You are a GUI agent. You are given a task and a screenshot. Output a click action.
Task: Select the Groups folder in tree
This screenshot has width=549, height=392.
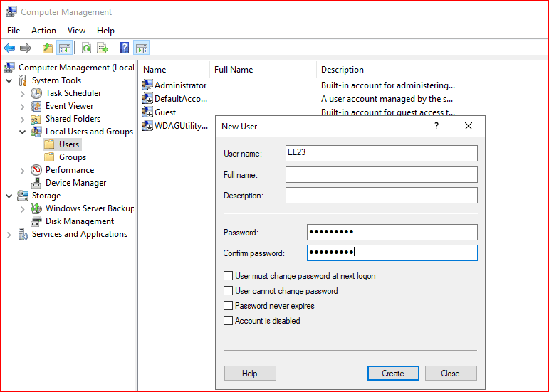point(72,157)
